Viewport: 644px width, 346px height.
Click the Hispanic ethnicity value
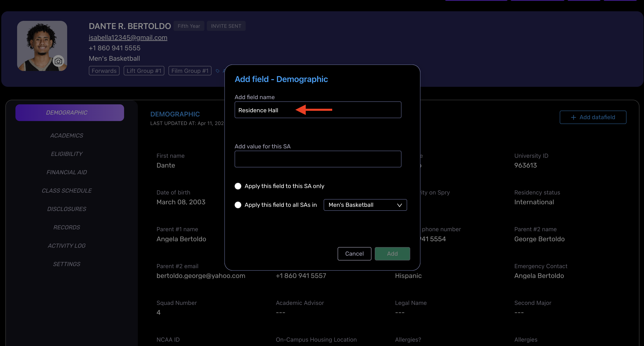click(x=408, y=276)
